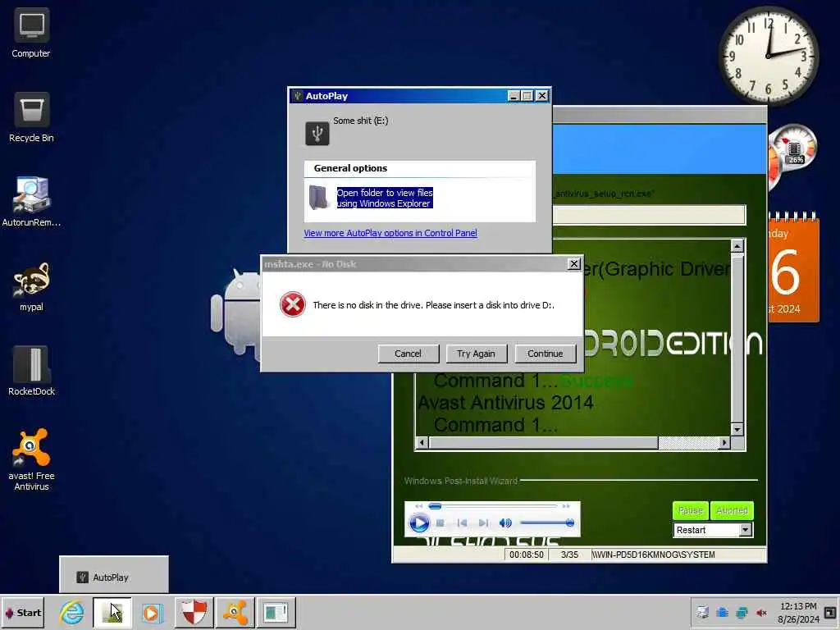Click the wizard log right scroll arrow
840x630 pixels.
[x=724, y=442]
